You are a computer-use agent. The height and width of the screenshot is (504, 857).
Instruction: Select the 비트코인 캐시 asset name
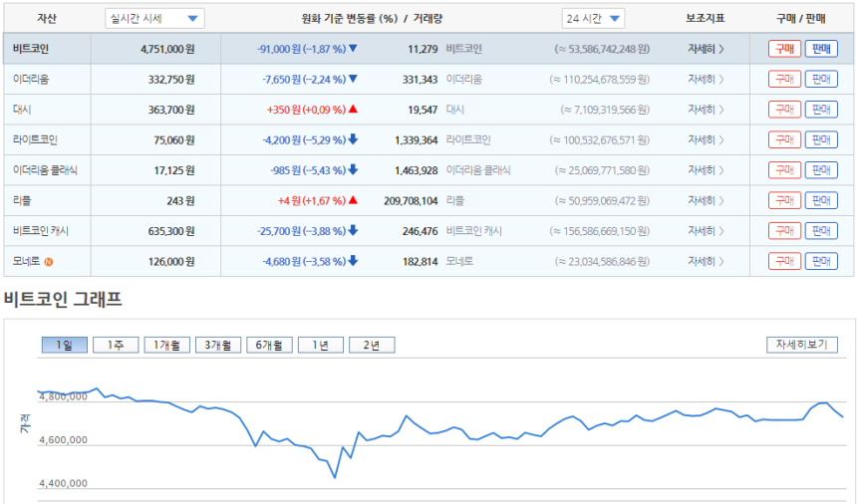[x=41, y=231]
